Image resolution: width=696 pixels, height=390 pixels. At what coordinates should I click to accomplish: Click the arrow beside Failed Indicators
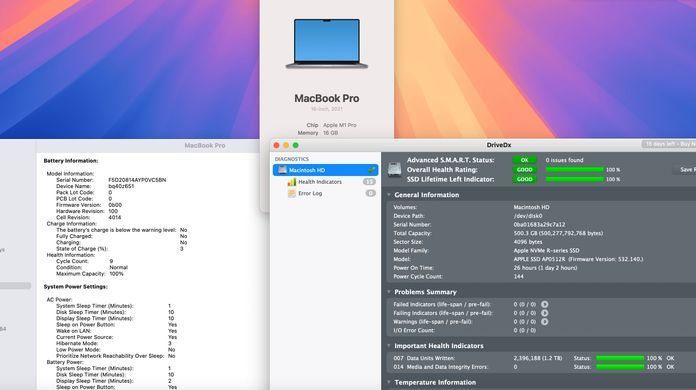coord(544,304)
